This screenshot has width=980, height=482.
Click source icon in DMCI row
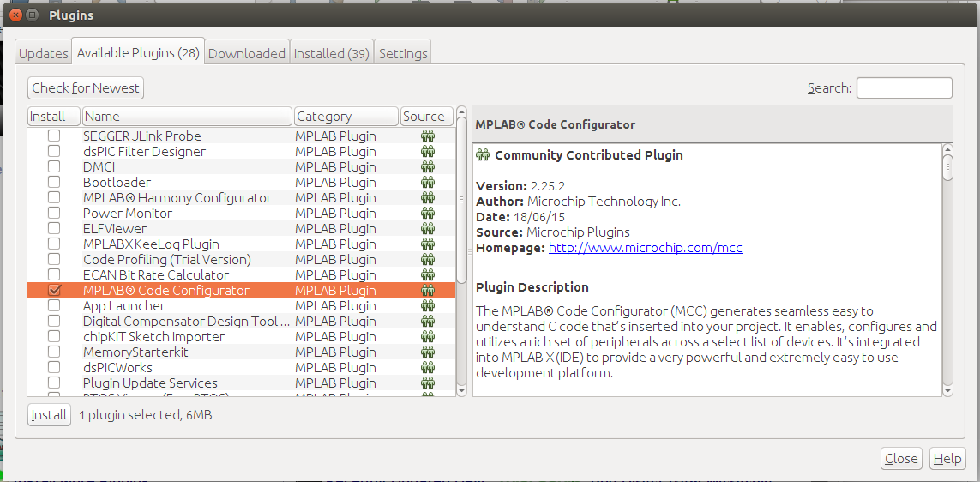coord(428,167)
